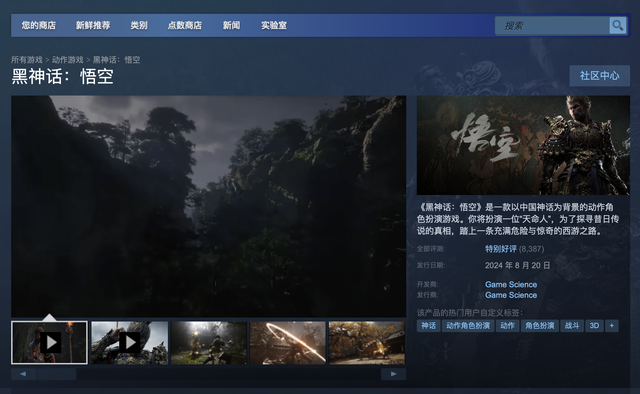The width and height of the screenshot is (640, 394).
Task: Click into the 搜索 search field
Action: pos(552,26)
